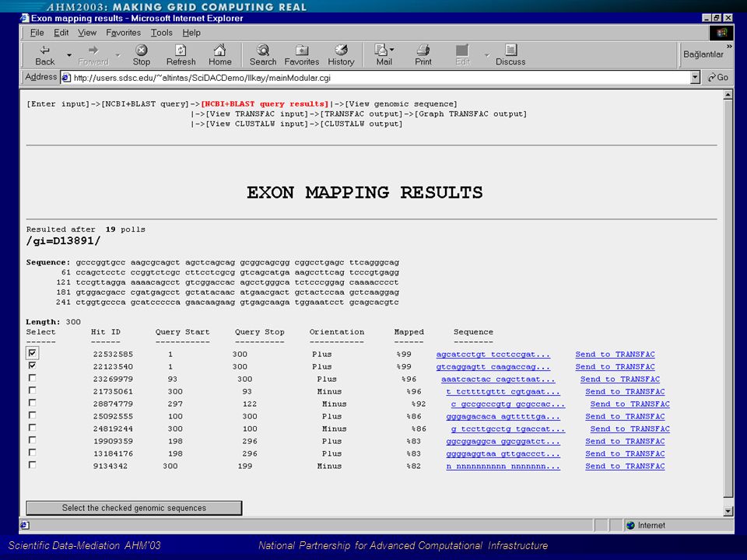The height and width of the screenshot is (560, 747).
Task: Click the Internet zone globe icon
Action: [x=631, y=525]
